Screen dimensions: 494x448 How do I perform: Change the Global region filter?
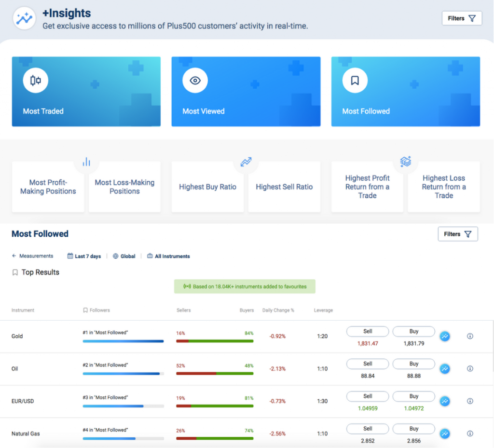(124, 257)
